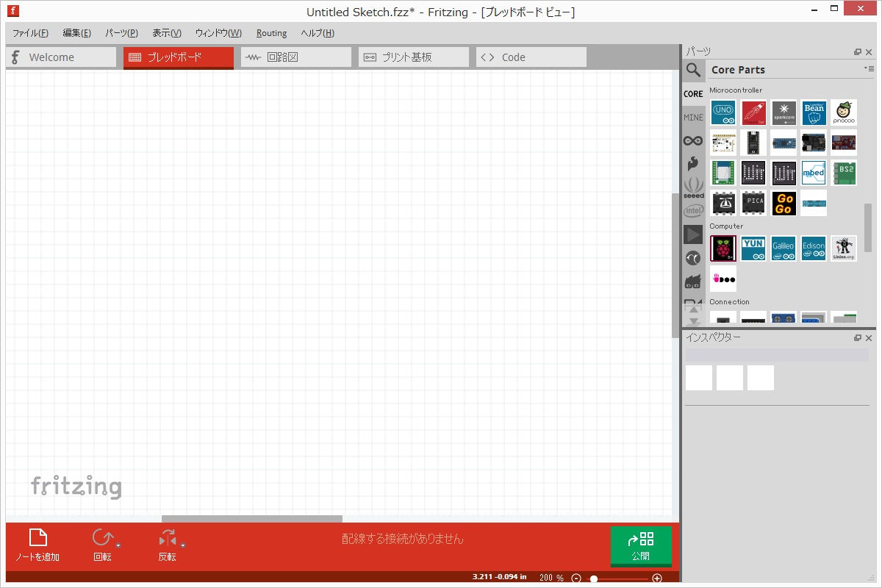
Task: Open the Arduino parts bin icon
Action: (x=693, y=140)
